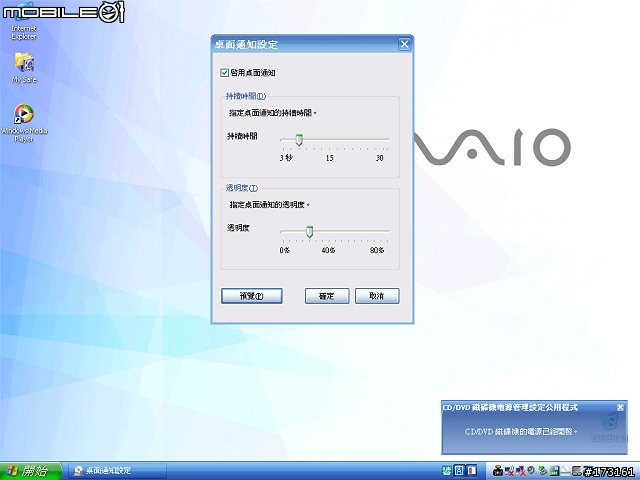The width and height of the screenshot is (640, 480).
Task: Click the round gray disc tray icon
Action: point(531,470)
